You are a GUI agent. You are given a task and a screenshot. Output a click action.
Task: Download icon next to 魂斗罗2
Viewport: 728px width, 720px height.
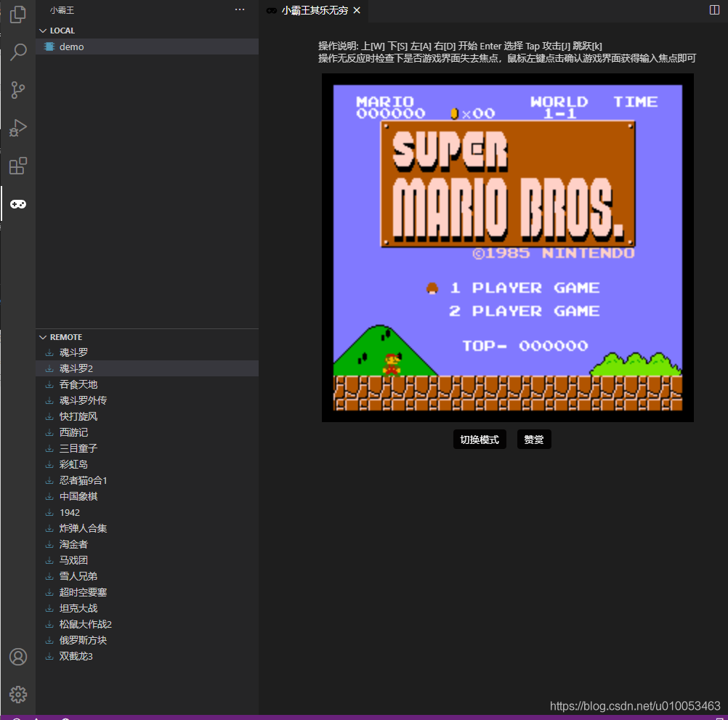tap(49, 368)
